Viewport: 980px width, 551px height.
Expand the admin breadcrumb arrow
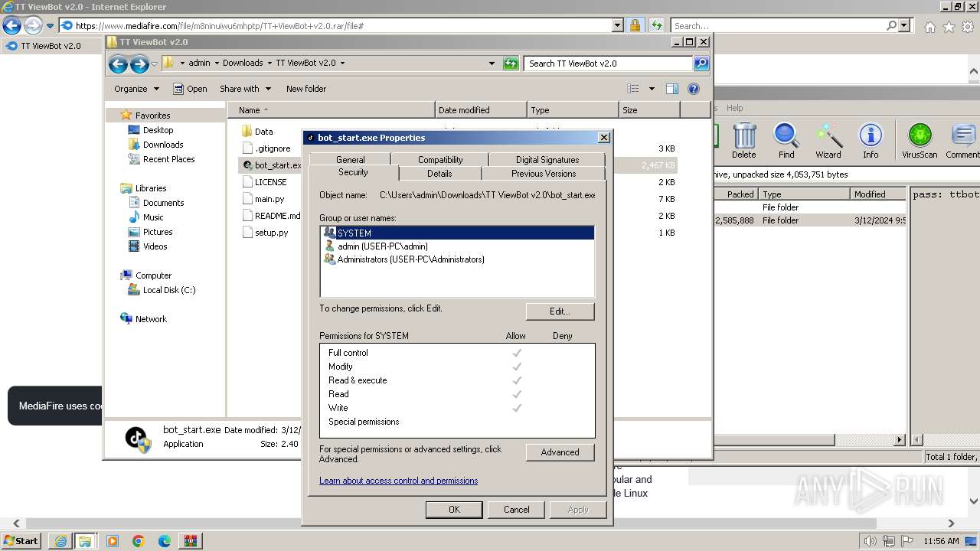point(217,64)
